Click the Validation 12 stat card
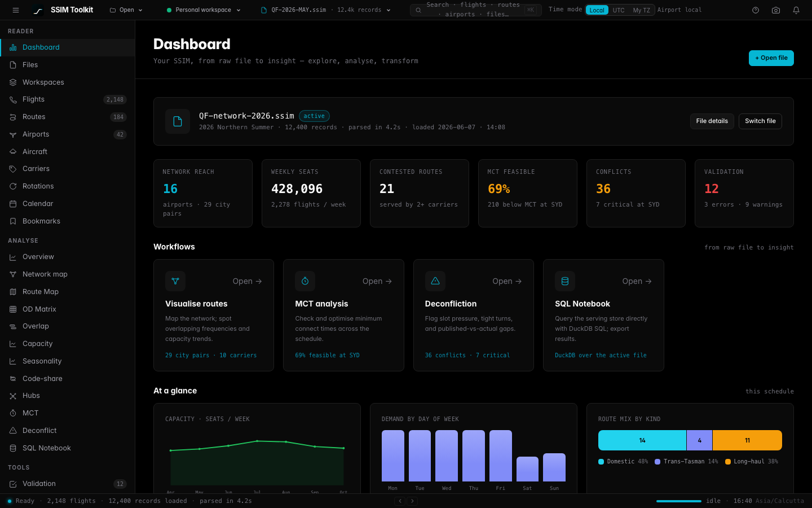 point(744,194)
